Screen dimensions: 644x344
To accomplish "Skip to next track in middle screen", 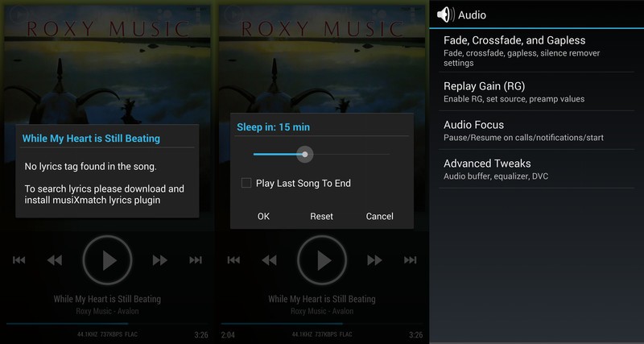I will point(411,259).
